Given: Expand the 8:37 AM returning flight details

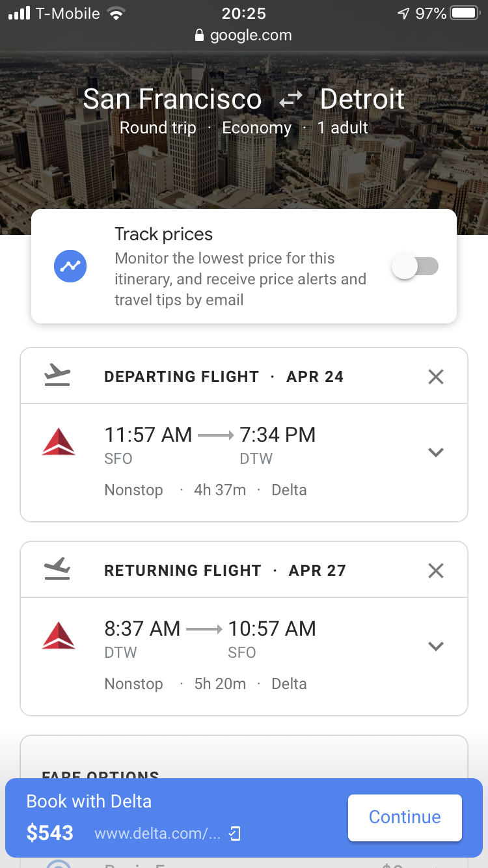Looking at the screenshot, I should click(436, 646).
